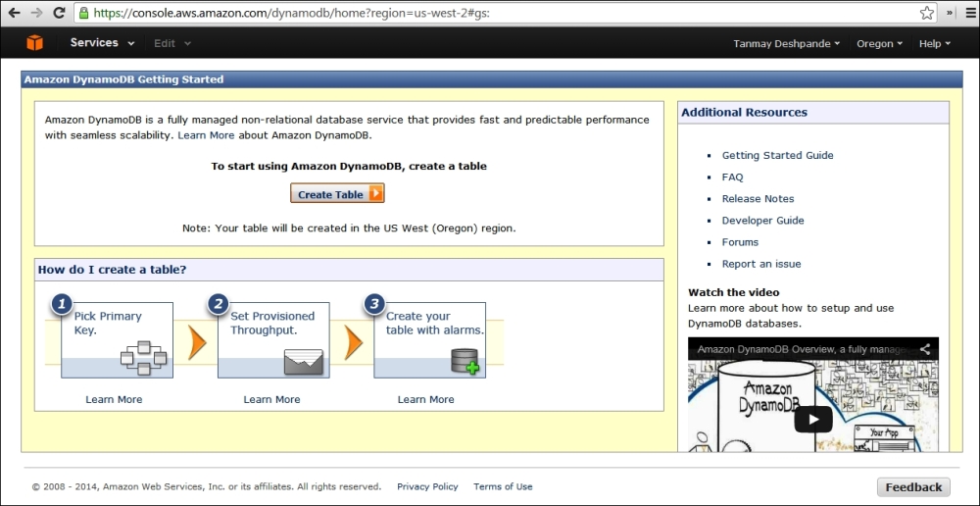Click the Pick Primary Key step image
Screen dimensions: 980x506
click(117, 340)
